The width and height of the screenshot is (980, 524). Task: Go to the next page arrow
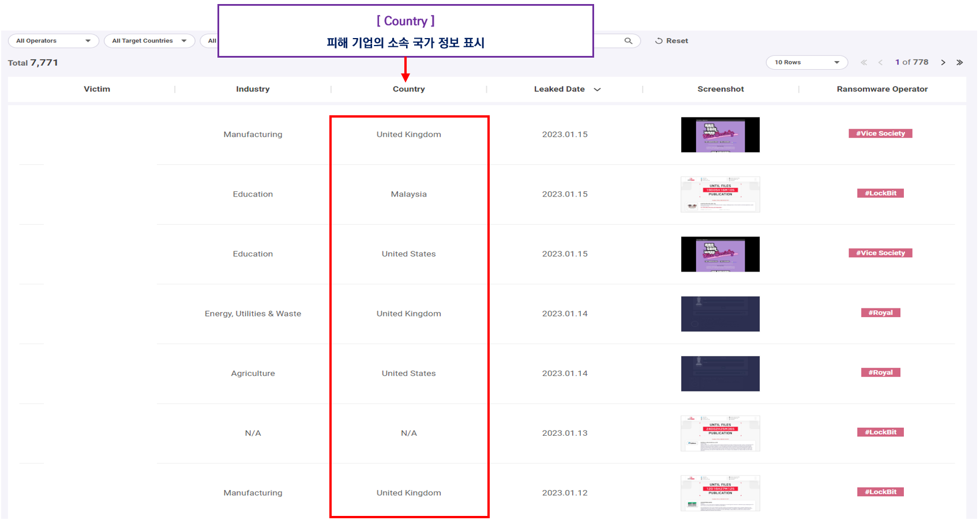[943, 62]
